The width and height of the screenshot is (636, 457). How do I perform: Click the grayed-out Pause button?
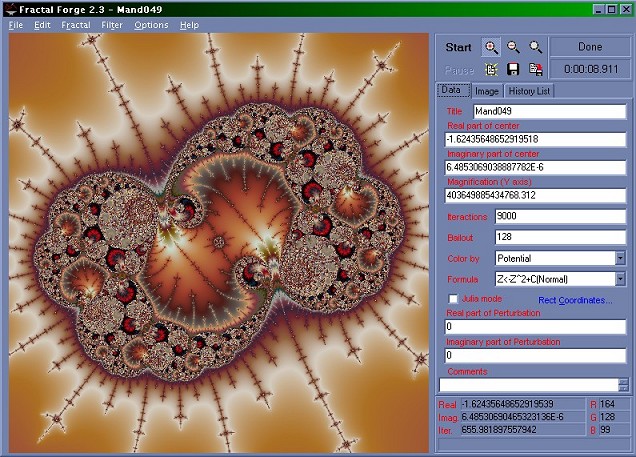point(459,70)
